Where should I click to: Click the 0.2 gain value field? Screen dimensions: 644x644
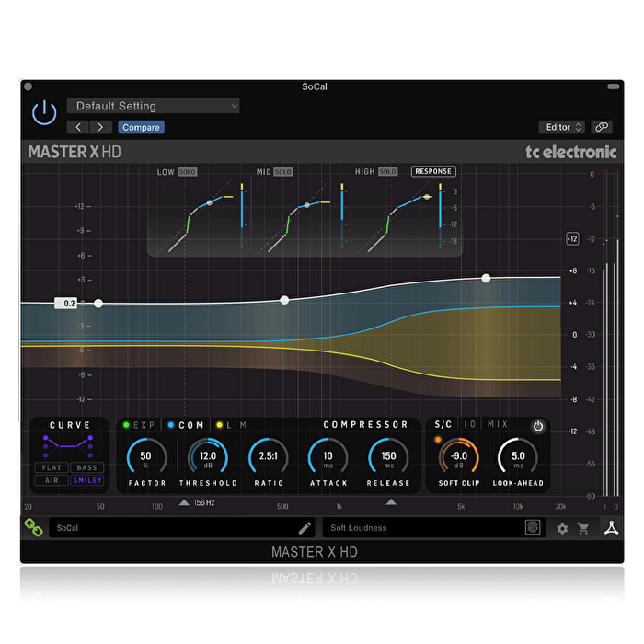coord(65,304)
